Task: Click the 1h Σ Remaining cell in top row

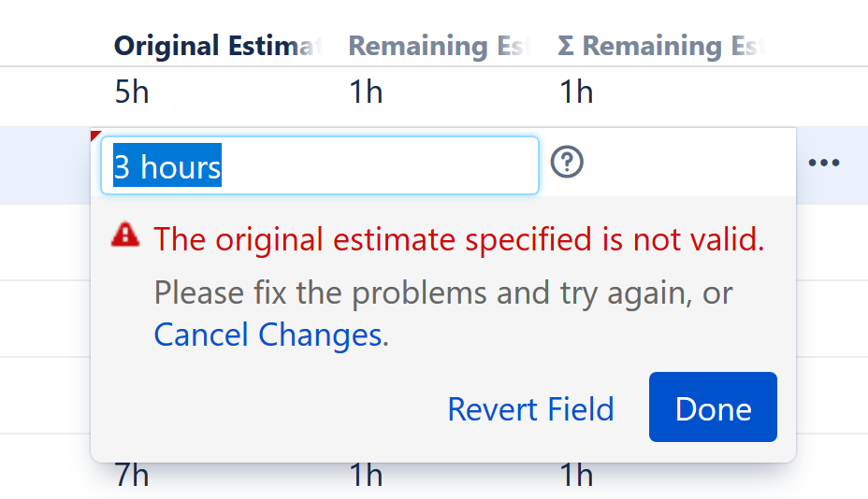Action: [x=576, y=93]
